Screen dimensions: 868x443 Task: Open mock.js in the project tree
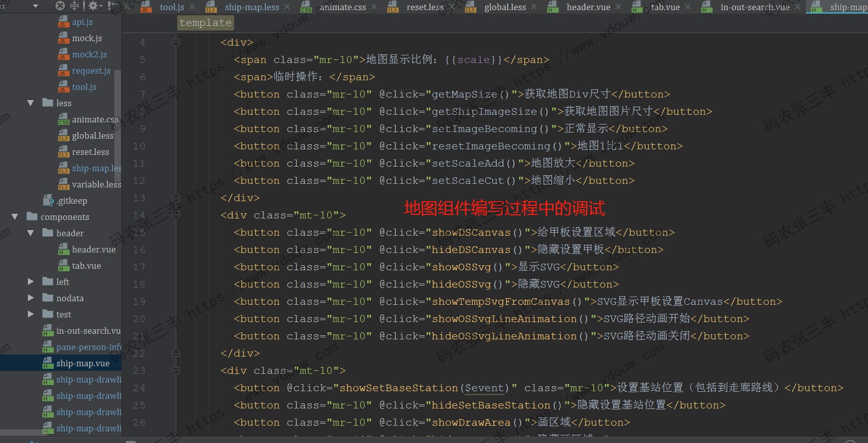click(86, 38)
